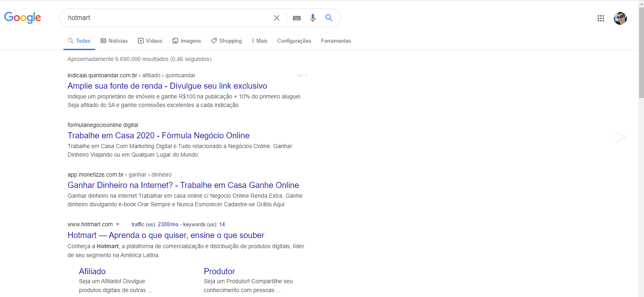
Task: Click the keywords value 14
Action: coord(222,225)
